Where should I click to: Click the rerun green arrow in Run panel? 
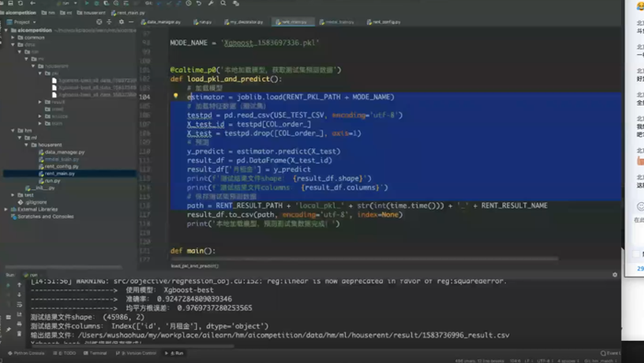8,285
